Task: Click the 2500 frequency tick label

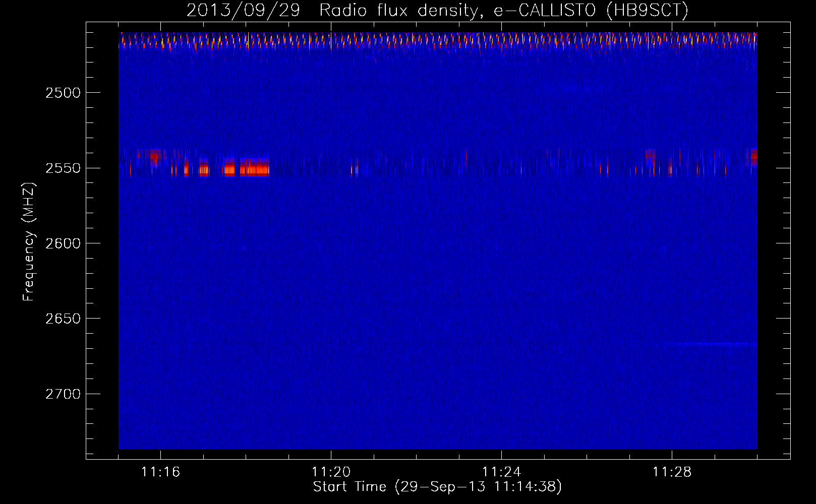Action: (x=63, y=93)
